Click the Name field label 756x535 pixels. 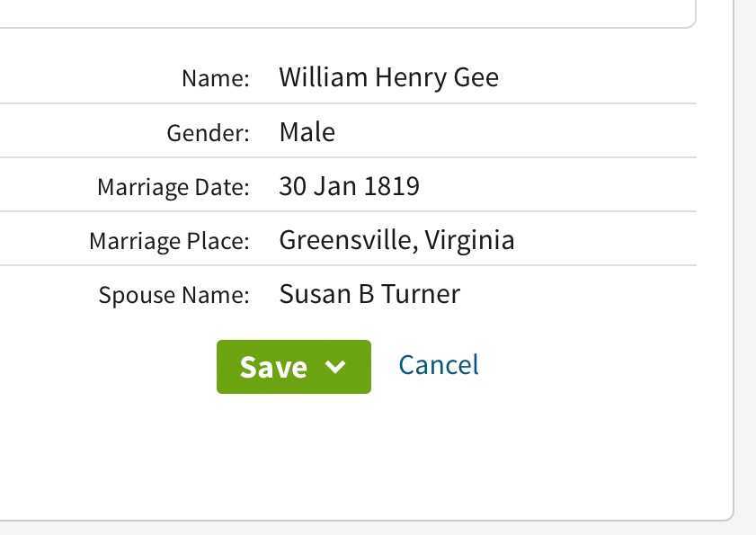pos(215,78)
